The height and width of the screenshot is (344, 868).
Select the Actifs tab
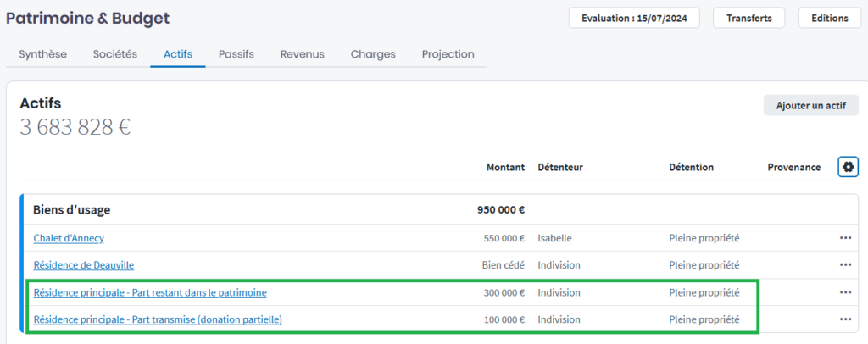pyautogui.click(x=178, y=54)
